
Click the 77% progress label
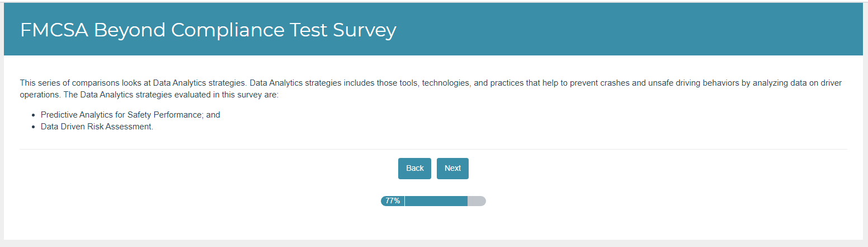click(x=393, y=201)
